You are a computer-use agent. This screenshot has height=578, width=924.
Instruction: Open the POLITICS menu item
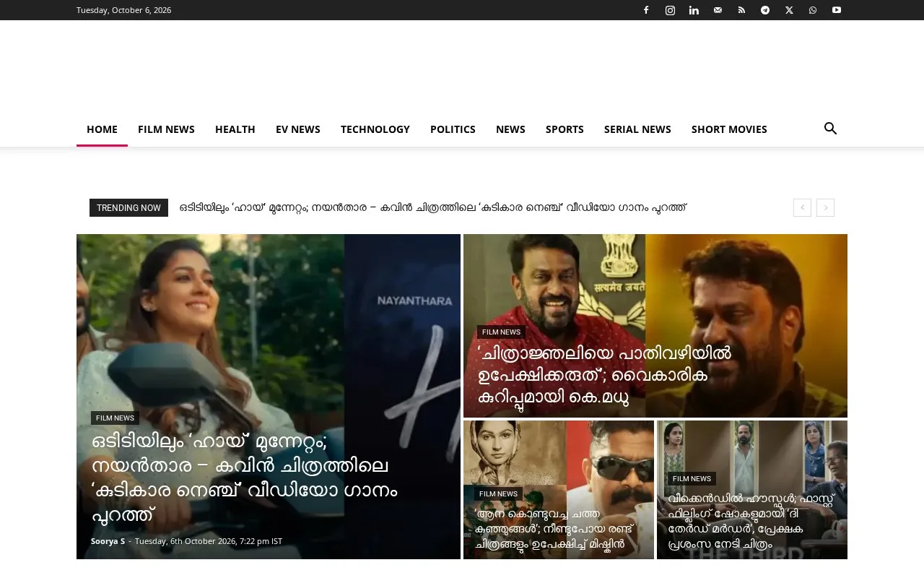(x=453, y=129)
